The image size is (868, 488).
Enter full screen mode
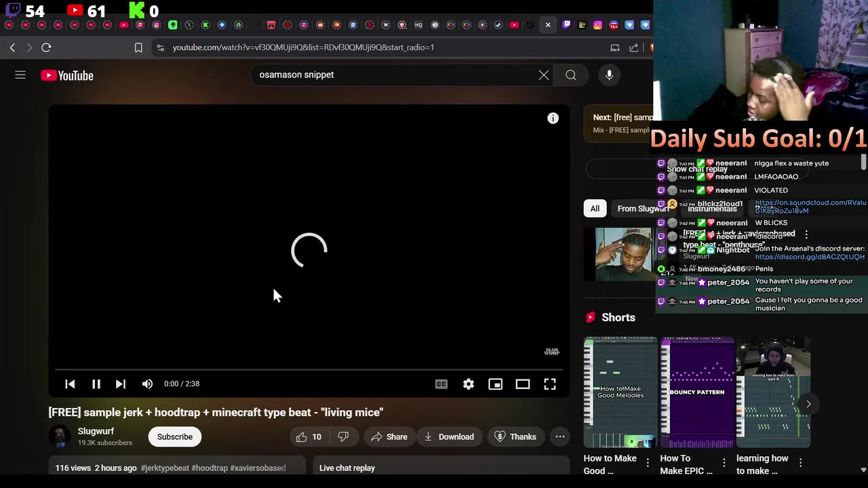click(550, 384)
